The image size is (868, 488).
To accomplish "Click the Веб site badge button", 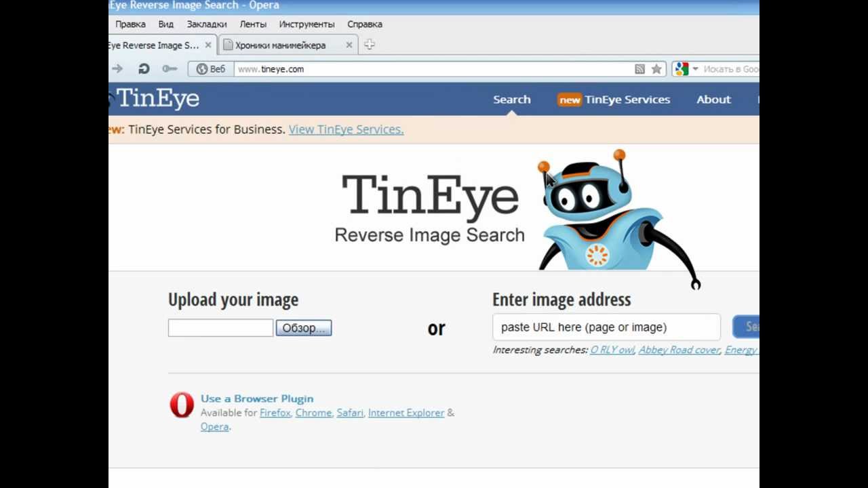I will (x=211, y=69).
